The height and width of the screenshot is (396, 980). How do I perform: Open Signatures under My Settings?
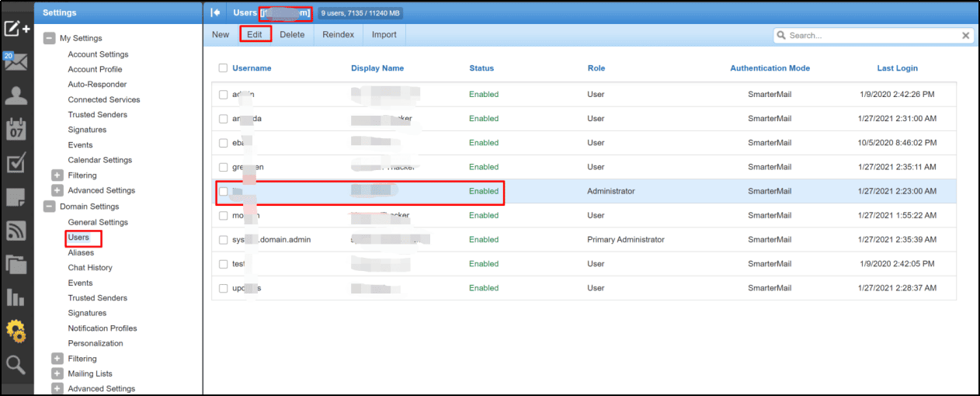point(87,130)
